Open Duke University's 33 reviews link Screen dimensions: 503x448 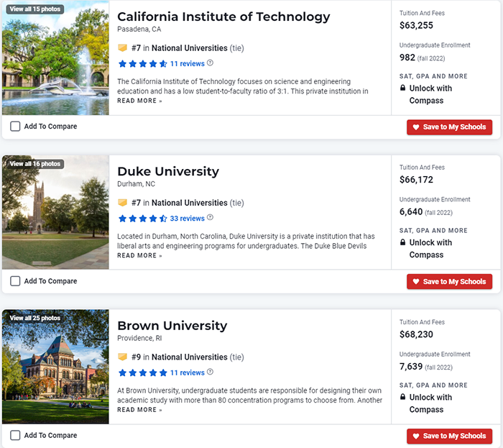pyautogui.click(x=187, y=219)
